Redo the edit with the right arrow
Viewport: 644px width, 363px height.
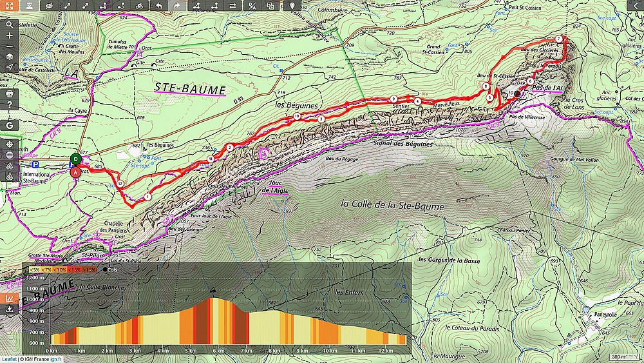tap(177, 5)
